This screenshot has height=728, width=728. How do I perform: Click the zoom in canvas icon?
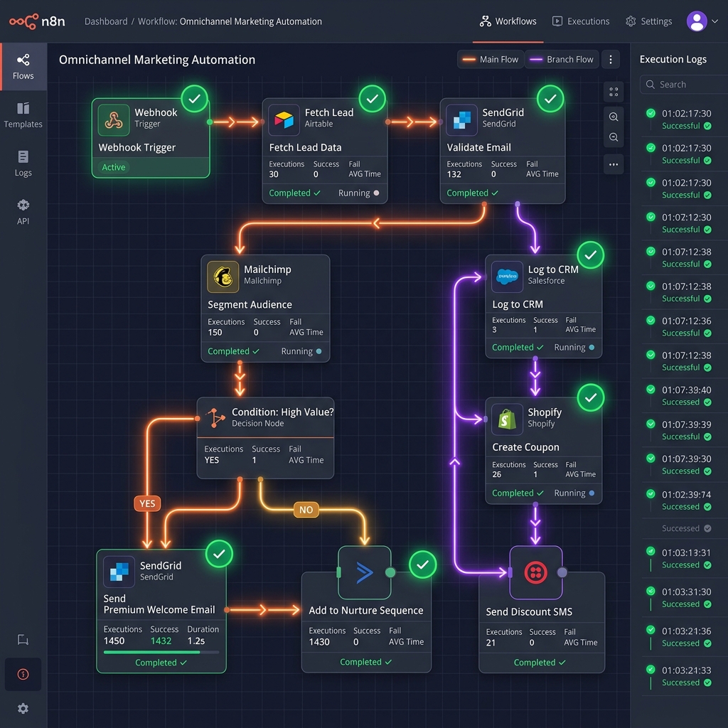pyautogui.click(x=614, y=117)
